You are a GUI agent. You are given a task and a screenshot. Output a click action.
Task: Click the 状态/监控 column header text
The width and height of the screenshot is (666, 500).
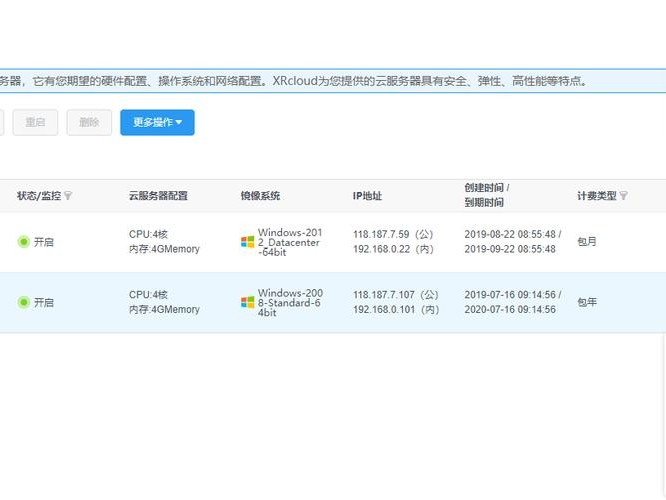pyautogui.click(x=39, y=196)
